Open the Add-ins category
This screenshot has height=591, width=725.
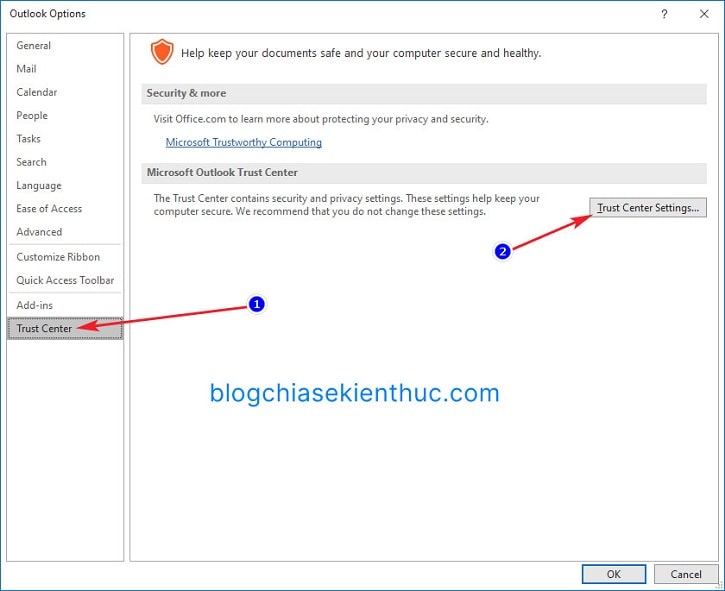(x=65, y=305)
